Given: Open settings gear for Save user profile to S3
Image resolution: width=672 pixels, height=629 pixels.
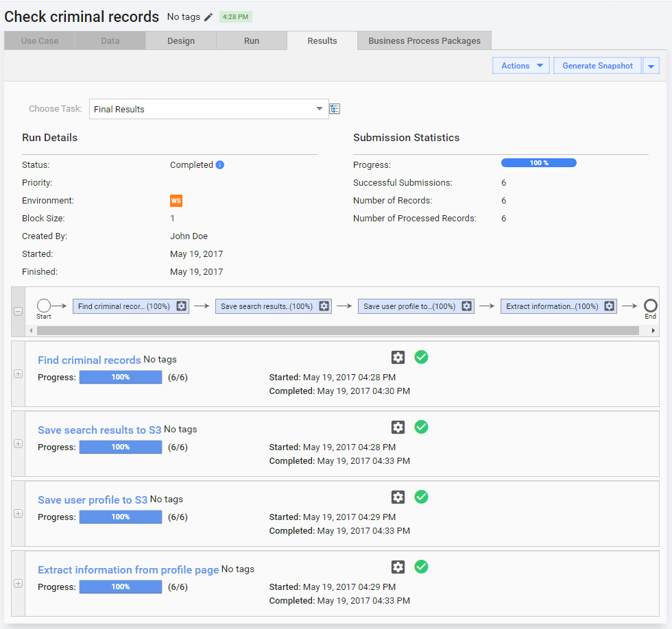Looking at the screenshot, I should click(398, 497).
